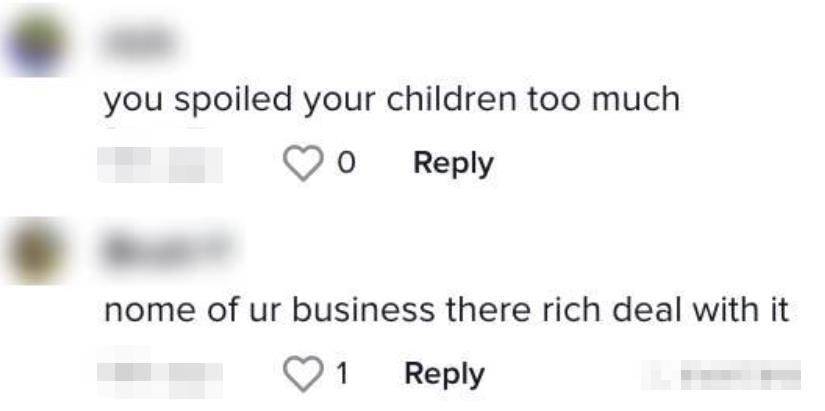825x411 pixels.
Task: Click the words "deal with it" in second comment
Action: (x=700, y=310)
